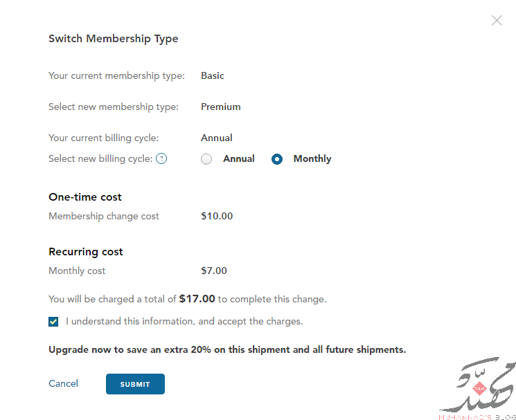Viewport: 516px width, 420px height.
Task: Click the bold Monthly option label
Action: tap(312, 158)
